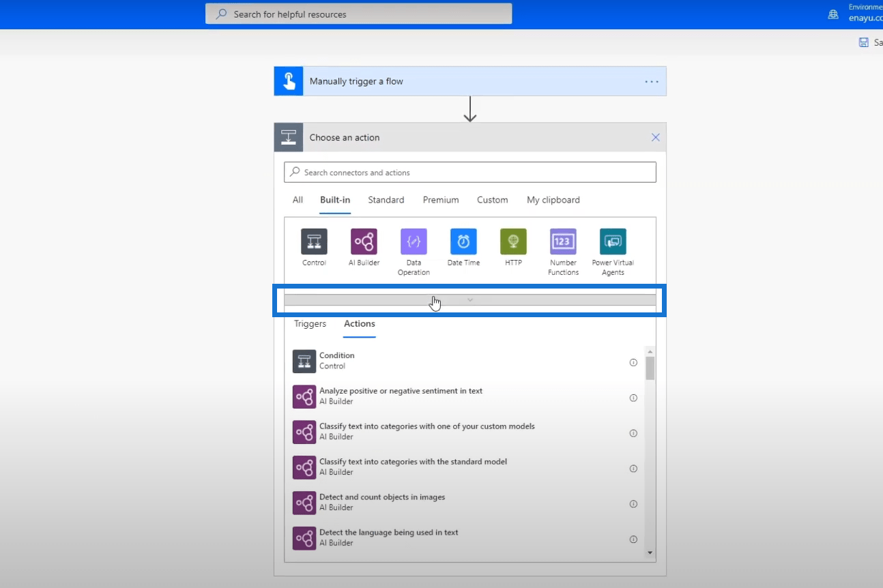Image resolution: width=883 pixels, height=588 pixels.
Task: Select Classify text into categories with standard model
Action: [413, 462]
